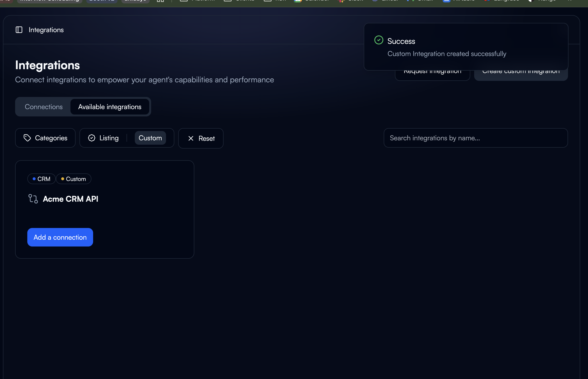Viewport: 588px width, 379px height.
Task: Select the Available integrations tab
Action: tap(110, 107)
